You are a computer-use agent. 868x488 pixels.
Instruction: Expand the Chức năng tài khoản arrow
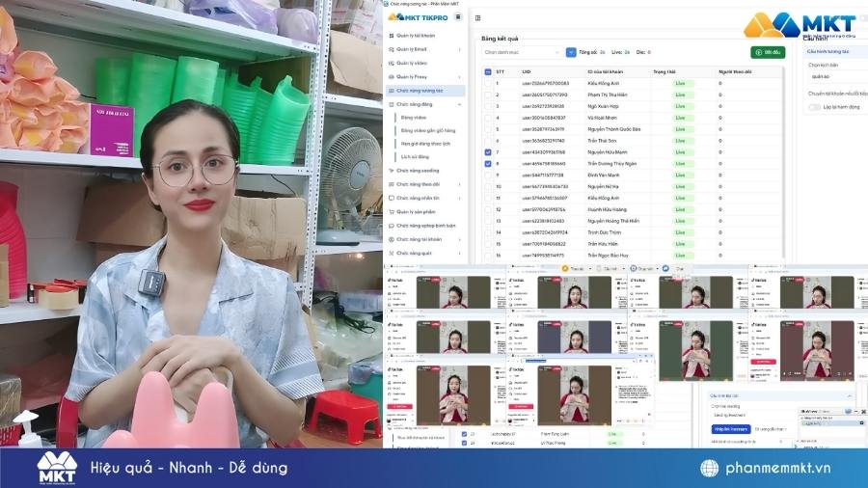pyautogui.click(x=459, y=239)
